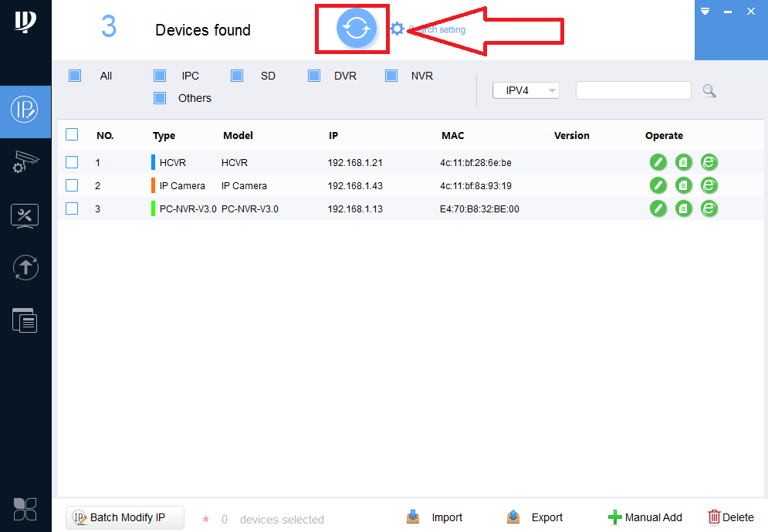
Task: Edit the HCVR device using its pencil icon
Action: (658, 162)
